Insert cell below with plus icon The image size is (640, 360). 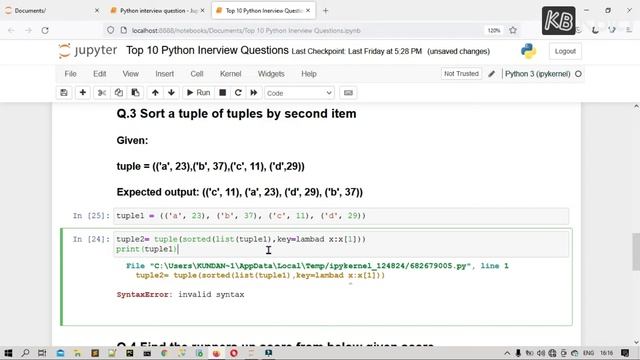click(82, 93)
